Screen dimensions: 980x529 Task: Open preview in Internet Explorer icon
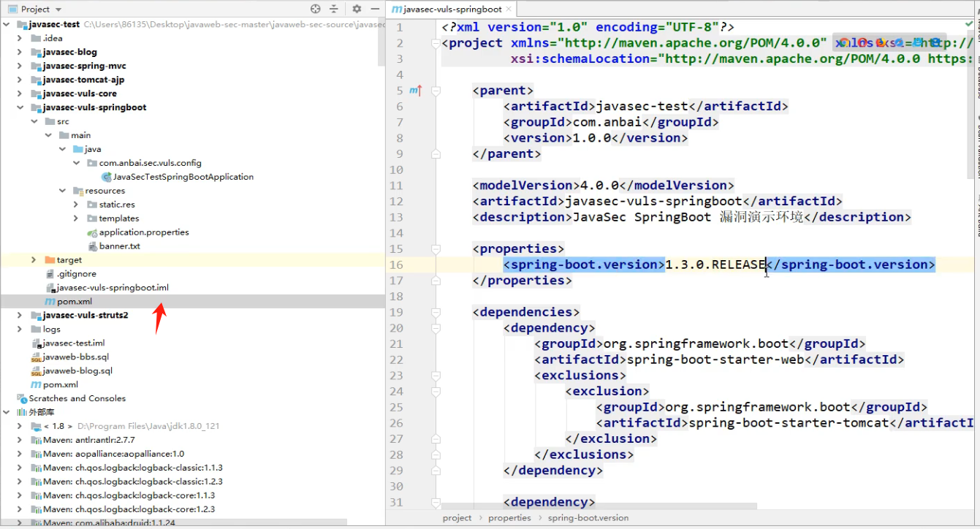coord(917,42)
